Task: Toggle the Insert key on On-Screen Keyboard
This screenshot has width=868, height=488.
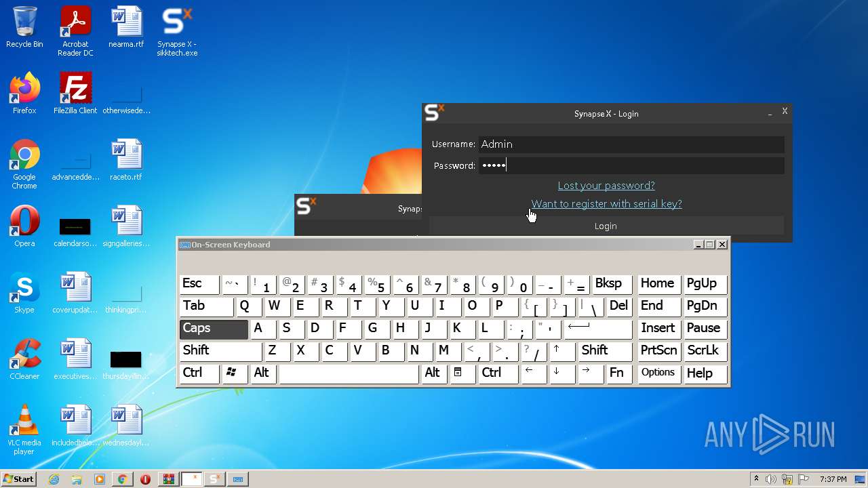Action: pyautogui.click(x=659, y=329)
